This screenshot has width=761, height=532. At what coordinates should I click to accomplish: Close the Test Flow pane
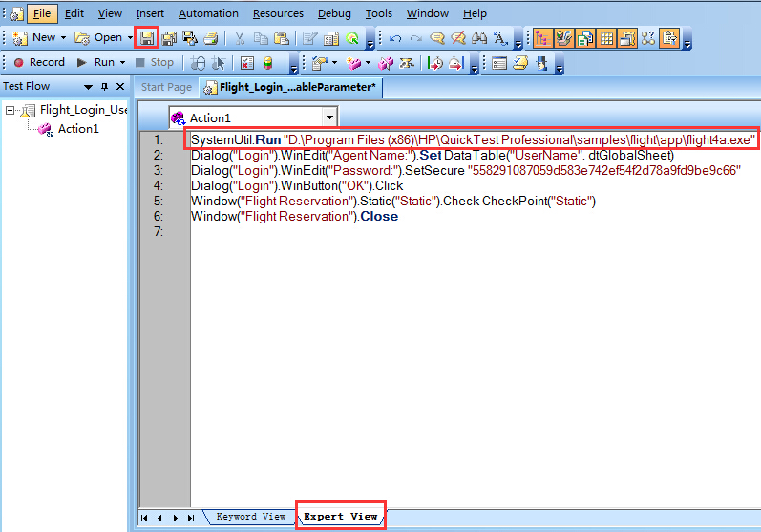click(x=120, y=86)
